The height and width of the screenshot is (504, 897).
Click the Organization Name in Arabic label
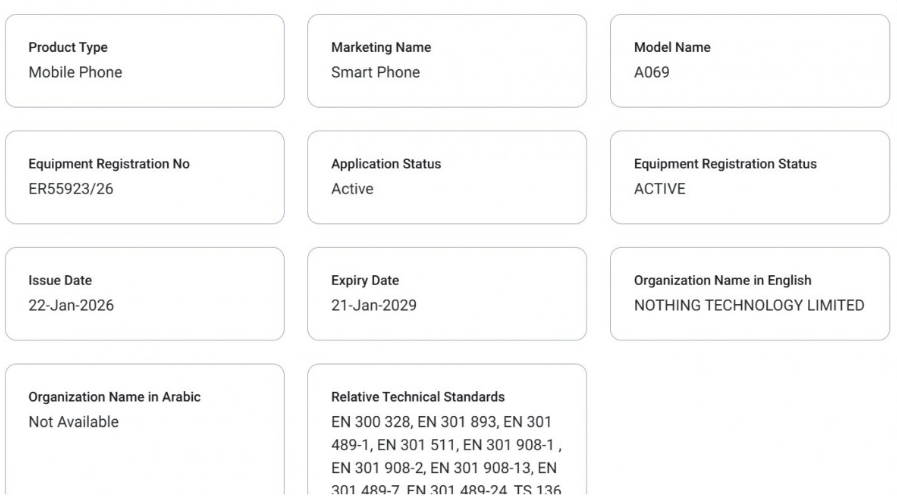(114, 397)
